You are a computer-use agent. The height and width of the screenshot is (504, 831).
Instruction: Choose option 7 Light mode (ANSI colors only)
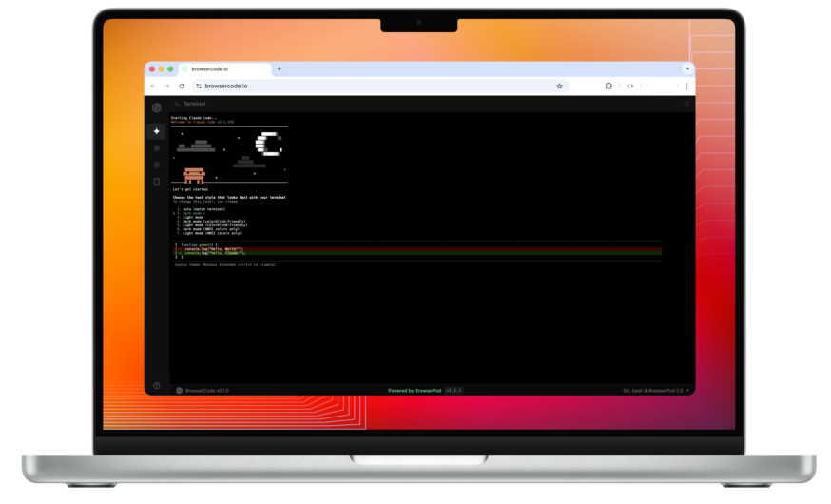pos(209,233)
